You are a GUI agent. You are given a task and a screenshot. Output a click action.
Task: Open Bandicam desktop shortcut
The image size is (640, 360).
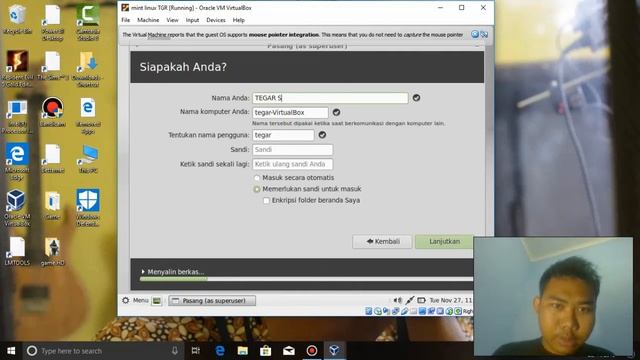(x=52, y=112)
